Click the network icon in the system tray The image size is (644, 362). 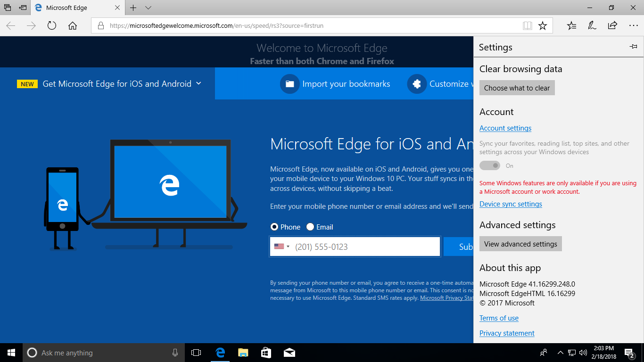pos(571,353)
